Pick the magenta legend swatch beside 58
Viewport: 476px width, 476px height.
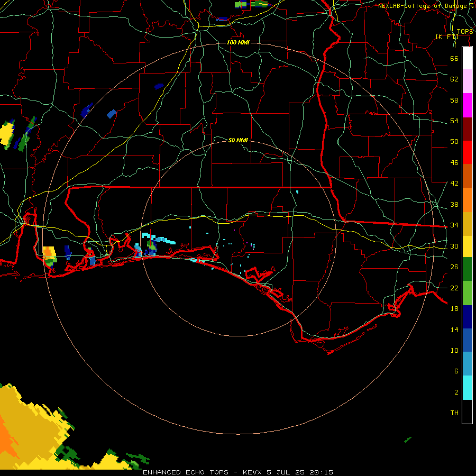coord(467,105)
